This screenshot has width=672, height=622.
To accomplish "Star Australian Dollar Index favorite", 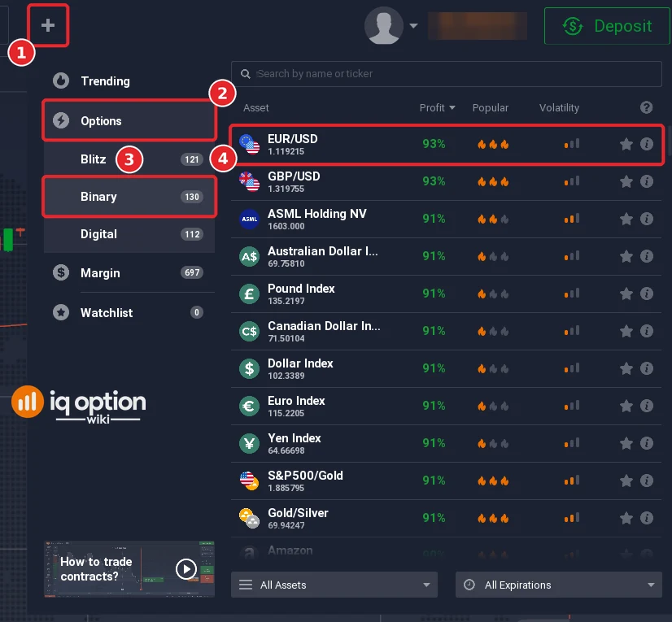I will click(626, 256).
